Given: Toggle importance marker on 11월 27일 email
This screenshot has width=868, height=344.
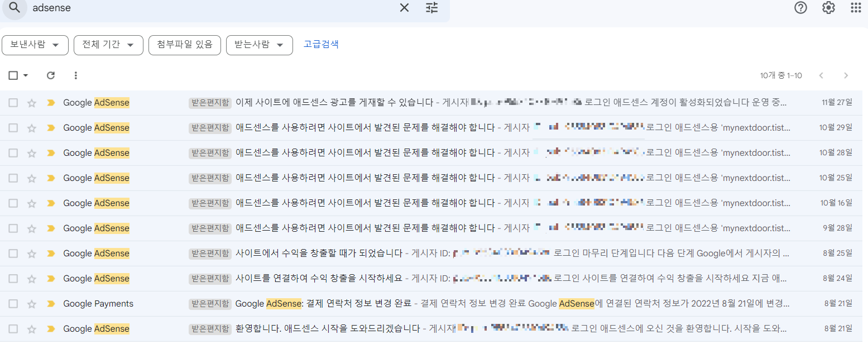Looking at the screenshot, I should point(51,103).
